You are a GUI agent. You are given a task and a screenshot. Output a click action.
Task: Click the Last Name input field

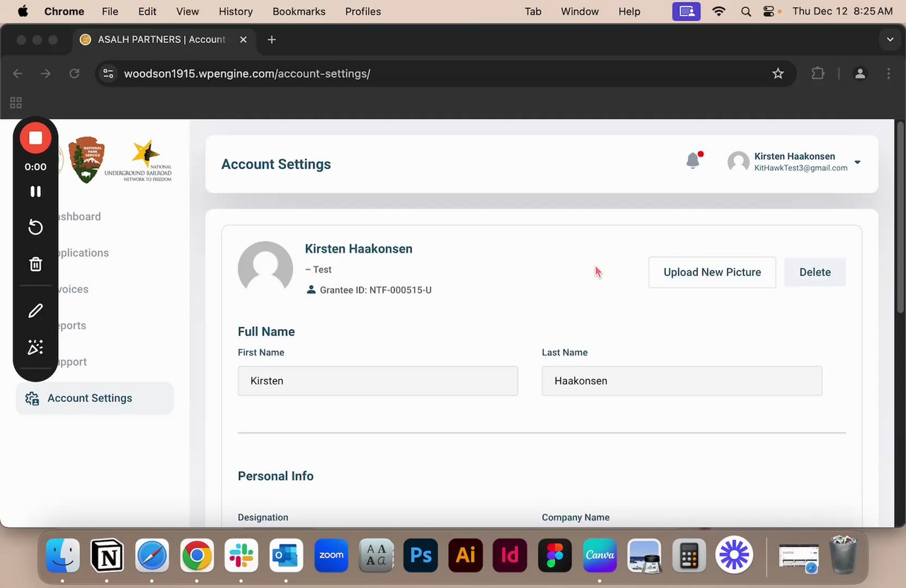[682, 381]
